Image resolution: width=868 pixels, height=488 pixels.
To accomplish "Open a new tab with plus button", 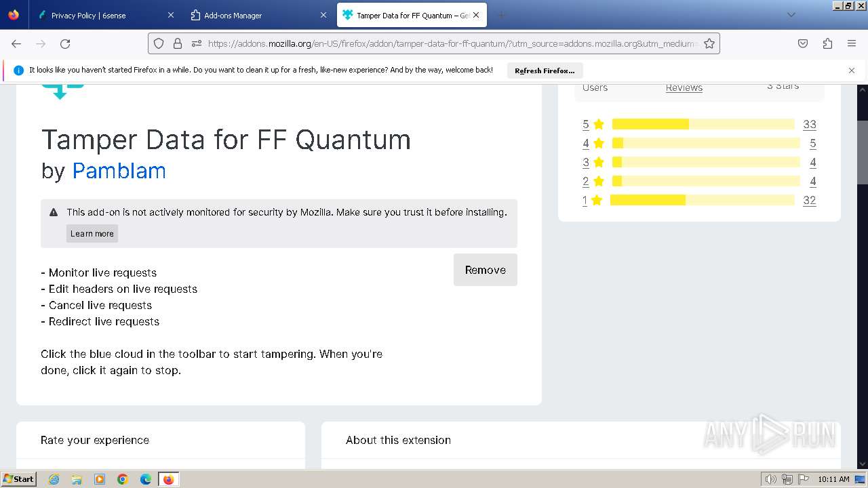I will click(x=501, y=15).
